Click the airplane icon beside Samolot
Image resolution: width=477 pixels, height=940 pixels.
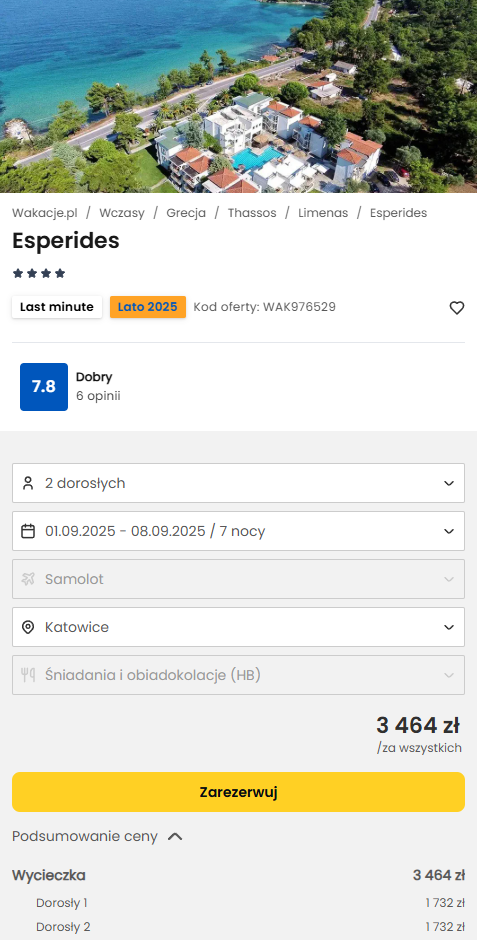click(x=28, y=579)
